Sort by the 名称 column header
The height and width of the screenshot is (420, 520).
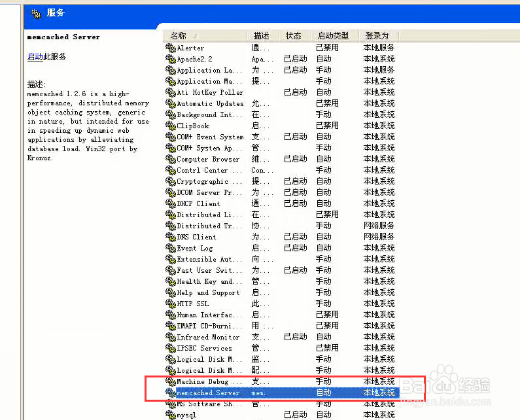(x=179, y=35)
